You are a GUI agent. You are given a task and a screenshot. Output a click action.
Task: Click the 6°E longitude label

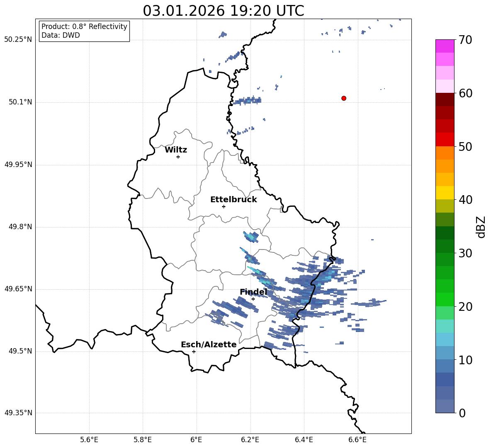[196, 440]
